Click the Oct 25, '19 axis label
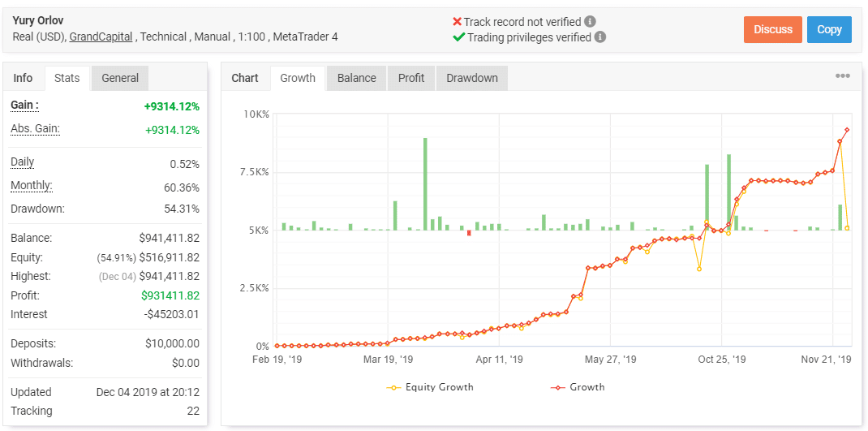 [722, 360]
